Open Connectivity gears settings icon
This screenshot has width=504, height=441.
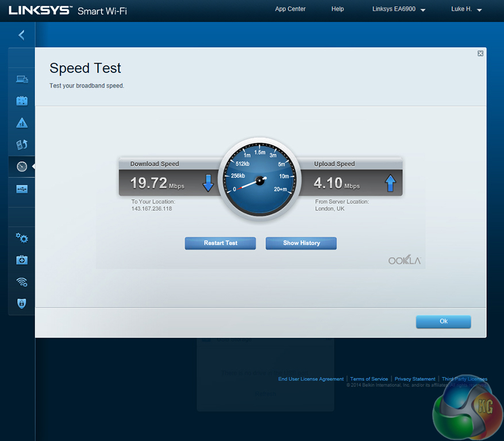(x=22, y=238)
